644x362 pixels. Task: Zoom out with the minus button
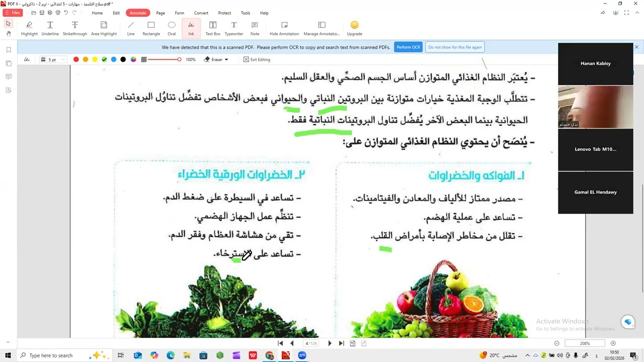click(556, 343)
